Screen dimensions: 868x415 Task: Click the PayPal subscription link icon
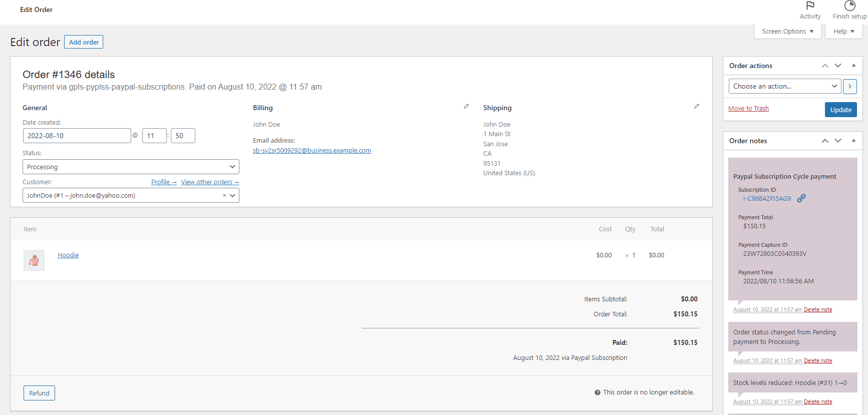click(x=801, y=198)
